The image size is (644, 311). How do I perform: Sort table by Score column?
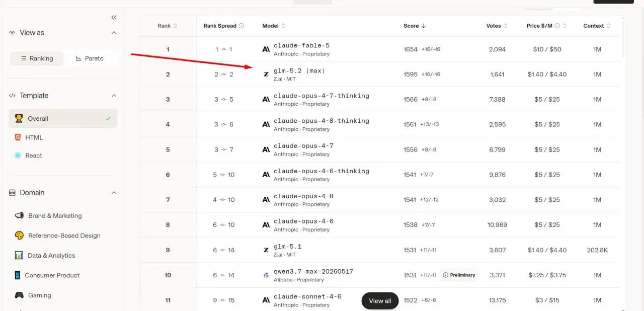coord(415,26)
